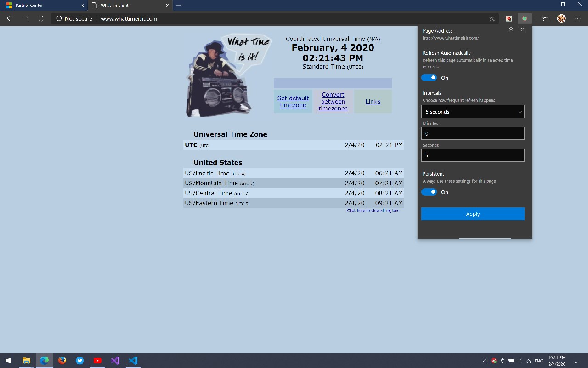
Task: Click the address bar URL
Action: 129,19
